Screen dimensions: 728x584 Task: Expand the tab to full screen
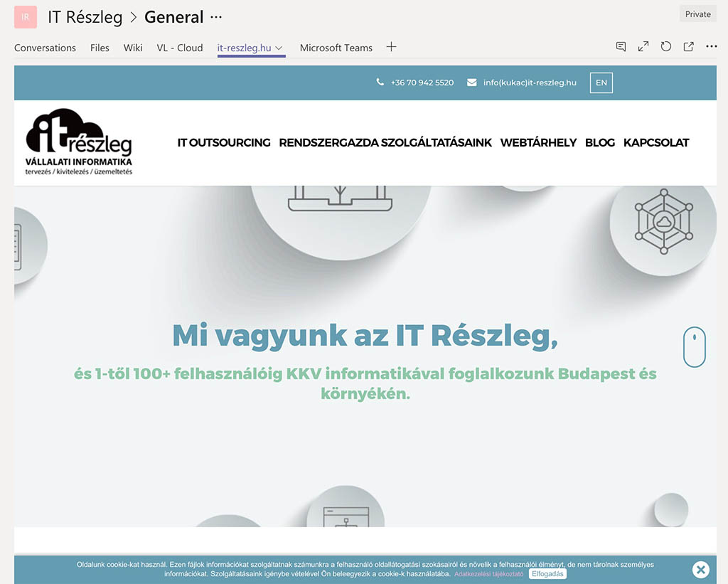click(x=643, y=47)
